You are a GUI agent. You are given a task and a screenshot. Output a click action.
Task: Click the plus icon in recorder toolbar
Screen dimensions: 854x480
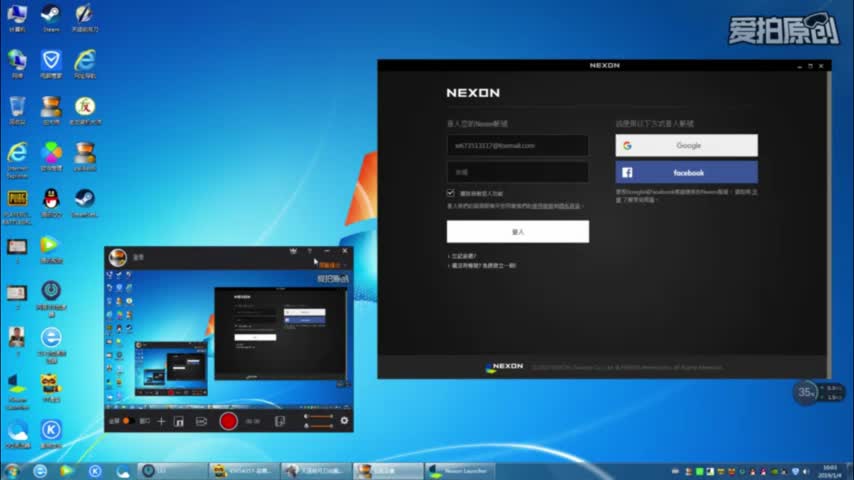pos(161,421)
